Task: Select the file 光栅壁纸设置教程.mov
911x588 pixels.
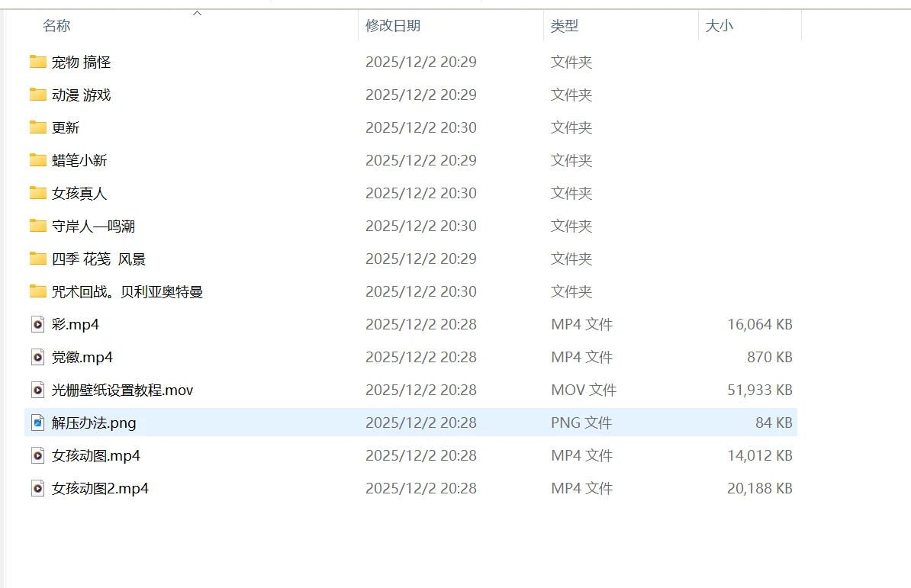Action: click(x=122, y=390)
